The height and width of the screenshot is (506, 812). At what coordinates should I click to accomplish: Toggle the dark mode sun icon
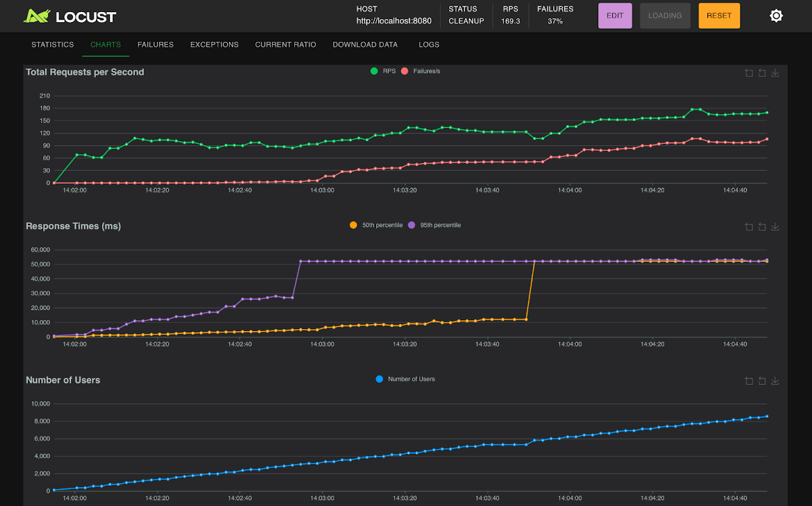[776, 16]
